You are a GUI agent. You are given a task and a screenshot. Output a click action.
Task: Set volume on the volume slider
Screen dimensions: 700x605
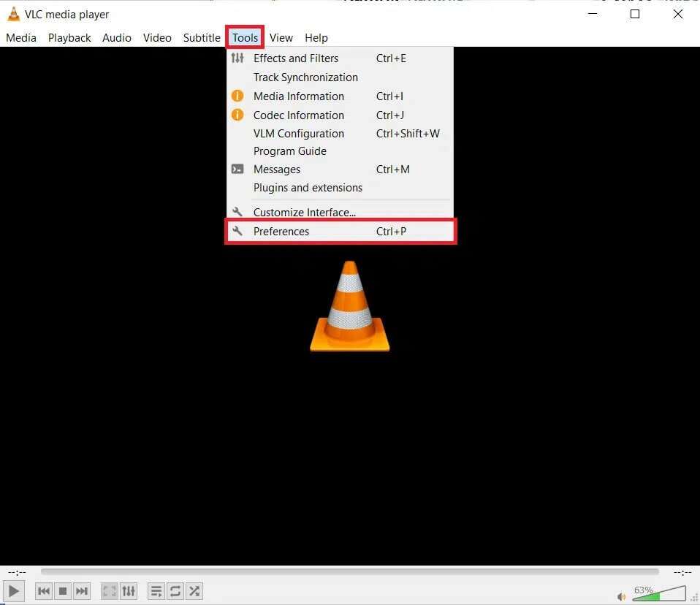659,593
